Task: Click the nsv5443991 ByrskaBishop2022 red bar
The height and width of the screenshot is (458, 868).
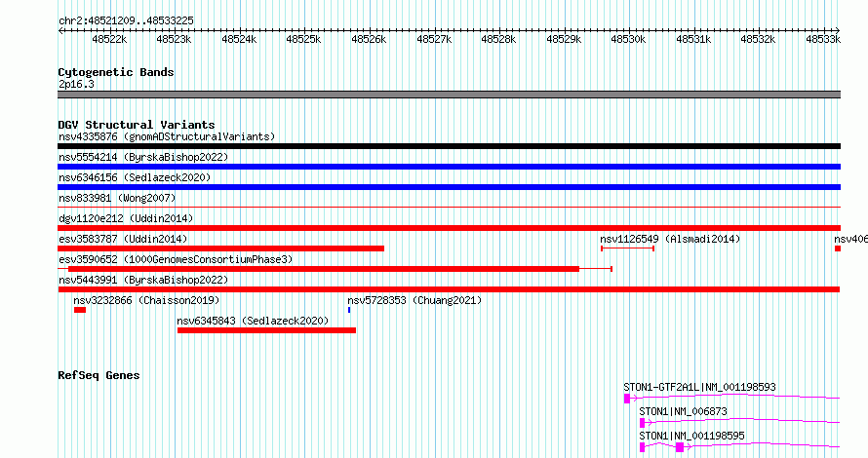Action: [x=449, y=289]
